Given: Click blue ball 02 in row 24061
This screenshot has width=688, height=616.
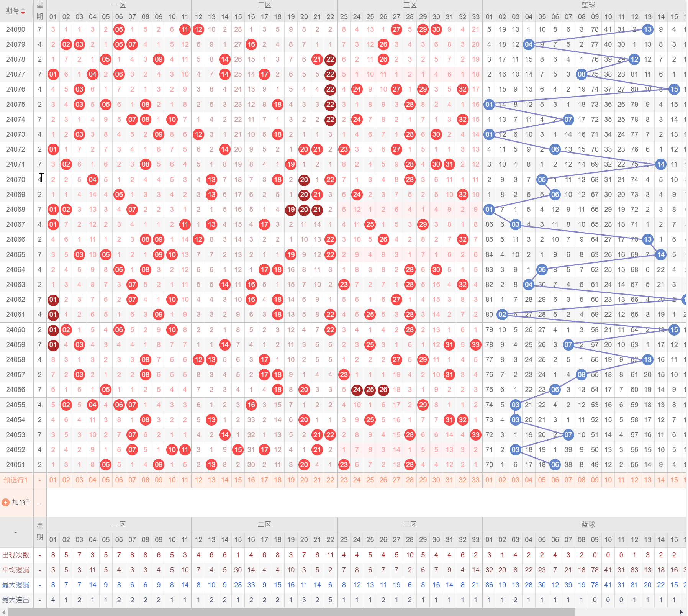Looking at the screenshot, I should [x=502, y=315].
